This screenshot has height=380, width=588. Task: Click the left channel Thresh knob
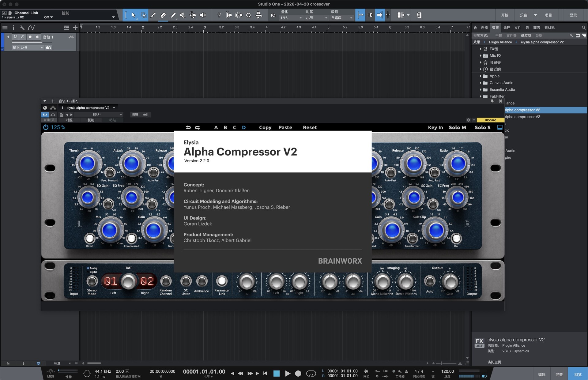click(88, 163)
